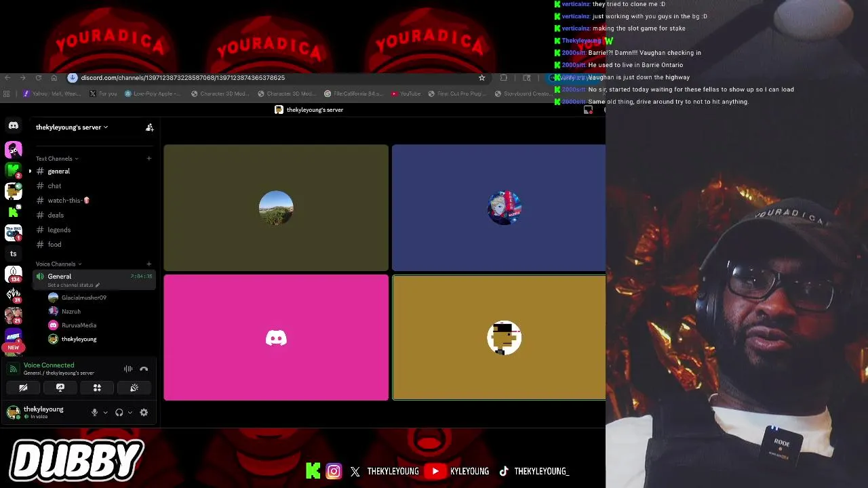
Task: Open the #food text channel
Action: click(x=94, y=245)
